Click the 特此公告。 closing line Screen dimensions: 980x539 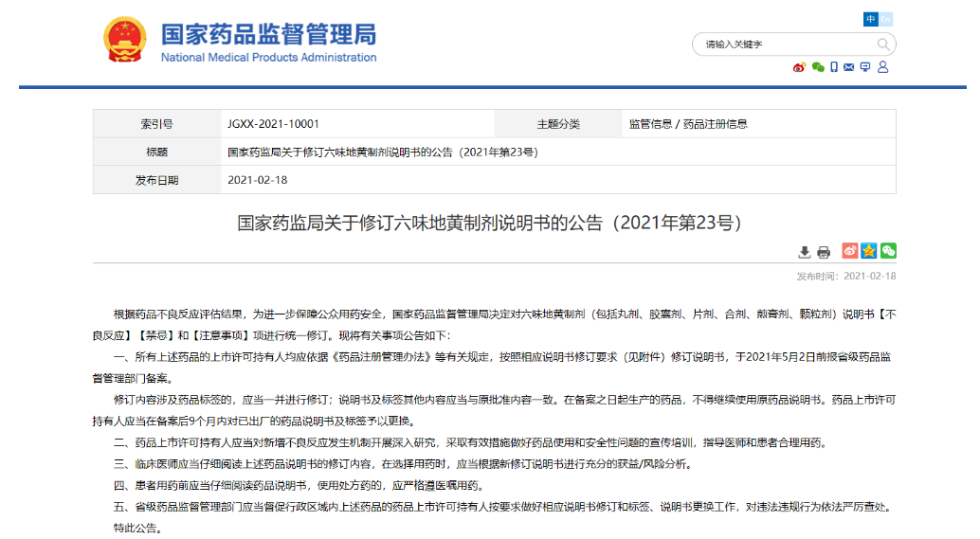(140, 529)
